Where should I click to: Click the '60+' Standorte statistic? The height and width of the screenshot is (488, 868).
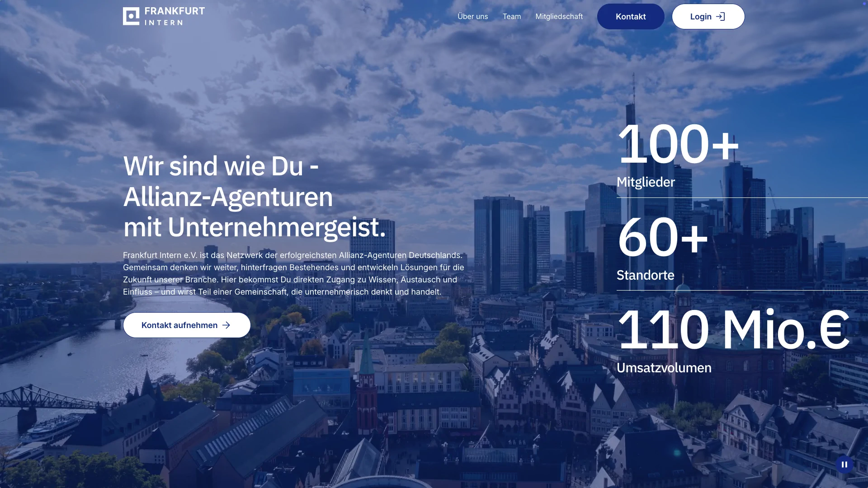(663, 237)
